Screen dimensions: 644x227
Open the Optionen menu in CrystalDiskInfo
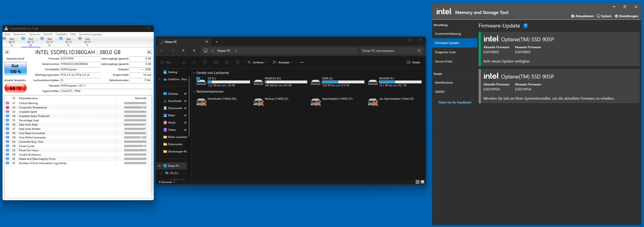[34, 34]
